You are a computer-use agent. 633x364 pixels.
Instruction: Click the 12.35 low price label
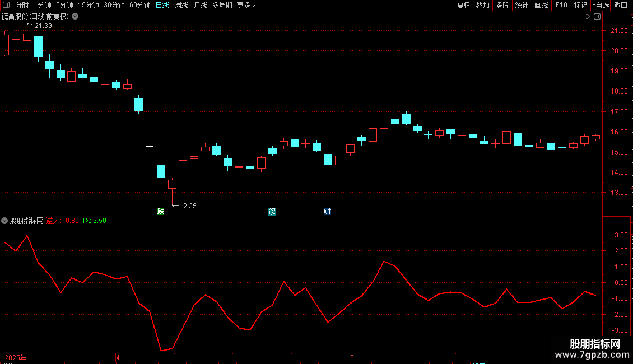tap(188, 206)
